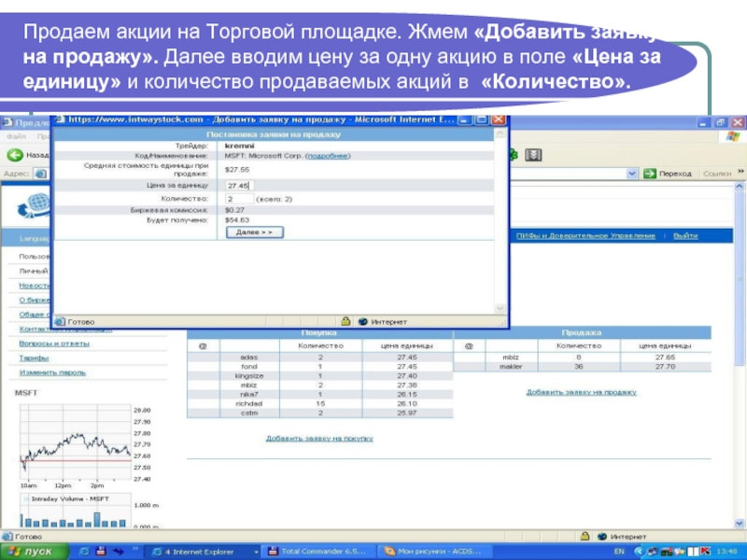Click the padlock icon in popup status bar

345,321
